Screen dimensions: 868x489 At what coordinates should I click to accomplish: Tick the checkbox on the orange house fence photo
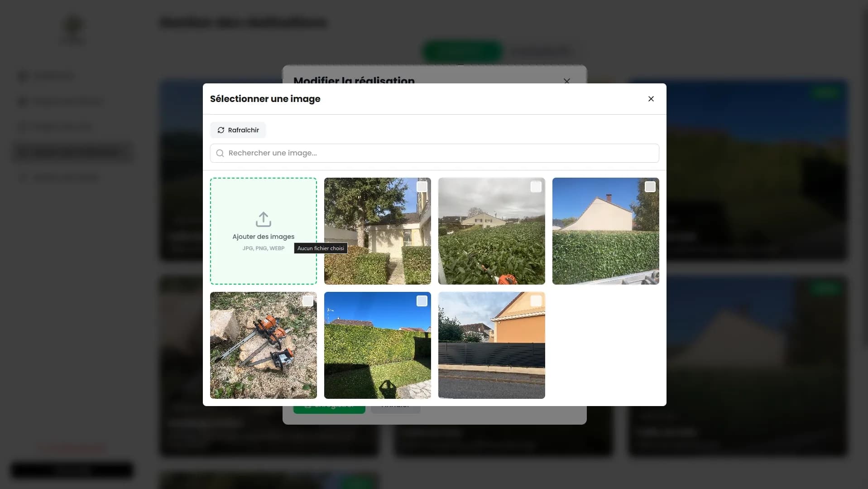(x=536, y=301)
